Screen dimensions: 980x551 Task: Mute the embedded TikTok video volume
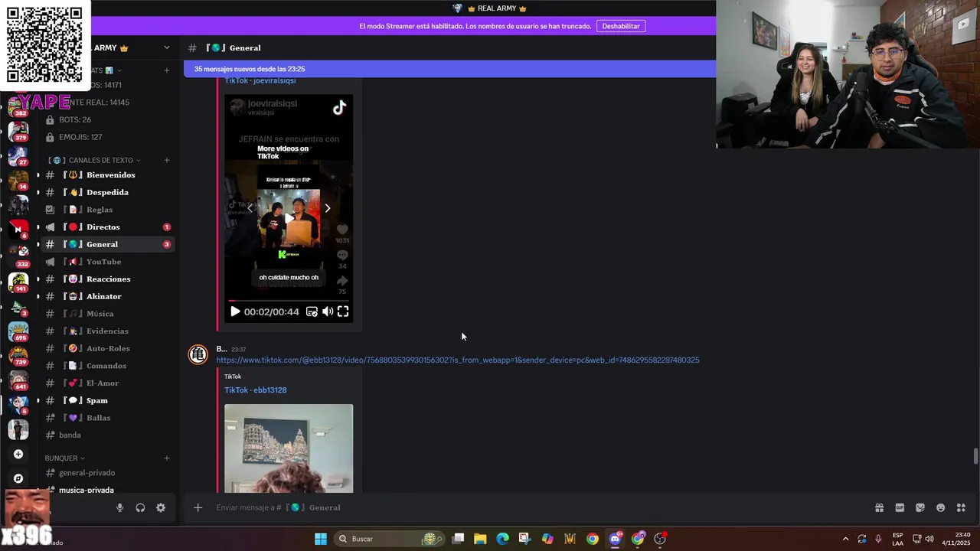point(328,311)
